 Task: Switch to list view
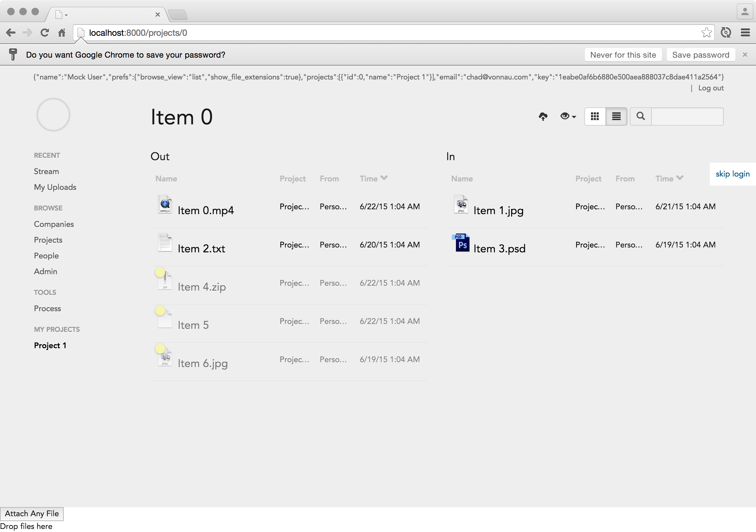click(616, 116)
